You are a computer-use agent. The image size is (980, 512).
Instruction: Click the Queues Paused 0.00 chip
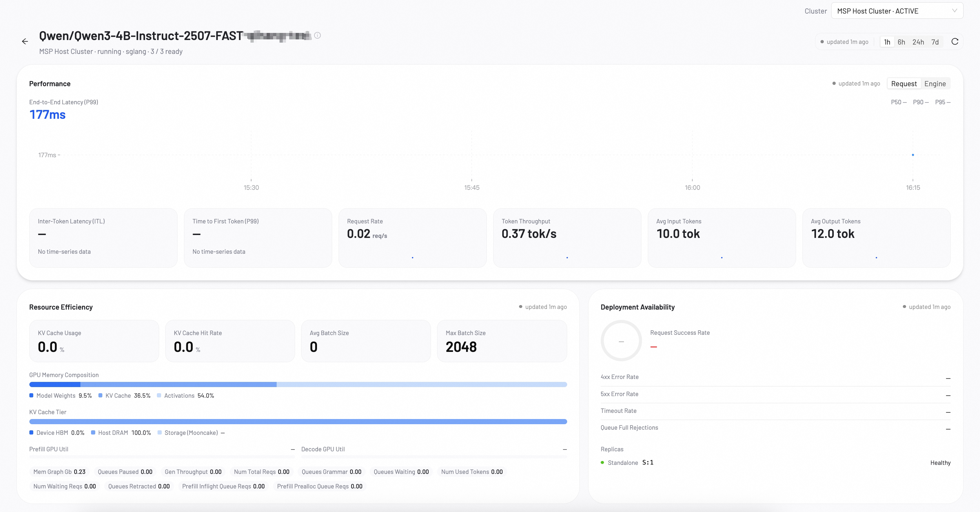tap(125, 472)
